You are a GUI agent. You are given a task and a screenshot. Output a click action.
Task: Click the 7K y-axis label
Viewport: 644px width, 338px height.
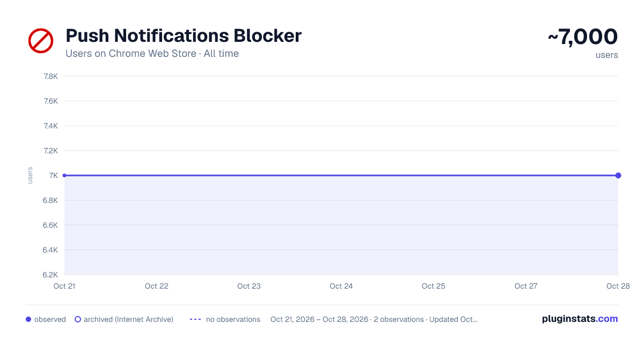[x=53, y=175]
